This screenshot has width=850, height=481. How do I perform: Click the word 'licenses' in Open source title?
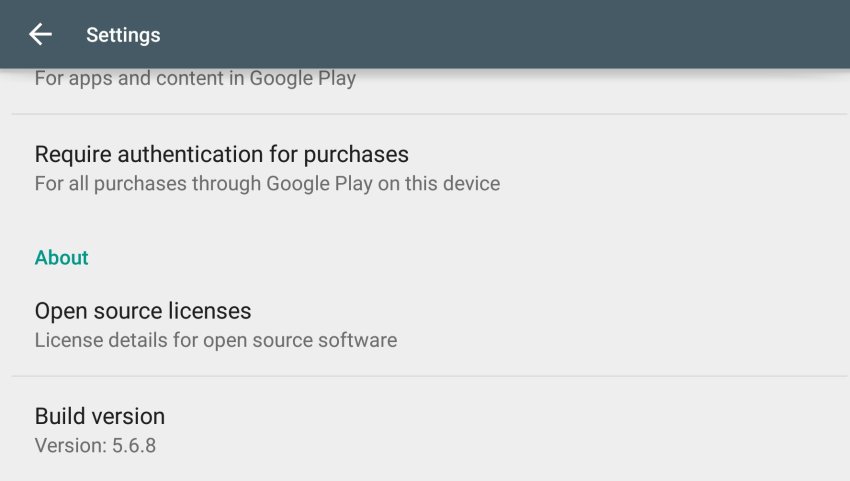click(213, 311)
